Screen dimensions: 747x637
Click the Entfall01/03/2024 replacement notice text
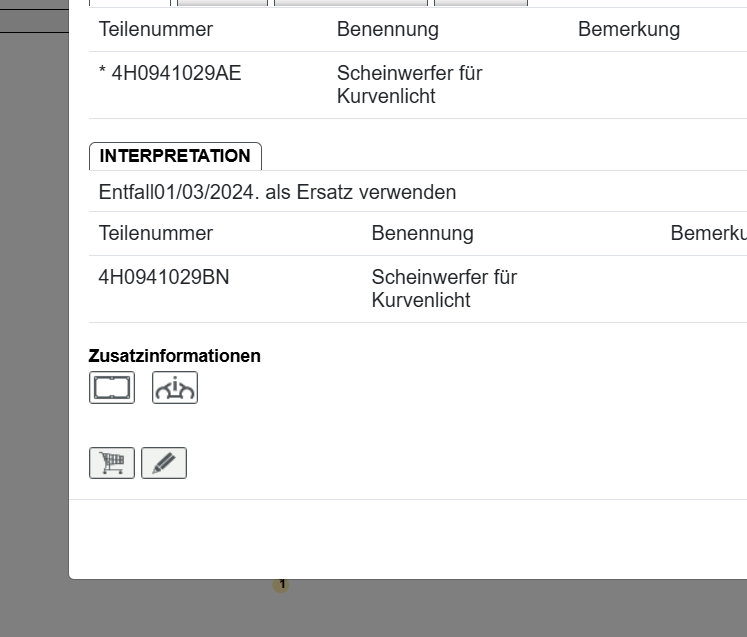pyautogui.click(x=277, y=192)
